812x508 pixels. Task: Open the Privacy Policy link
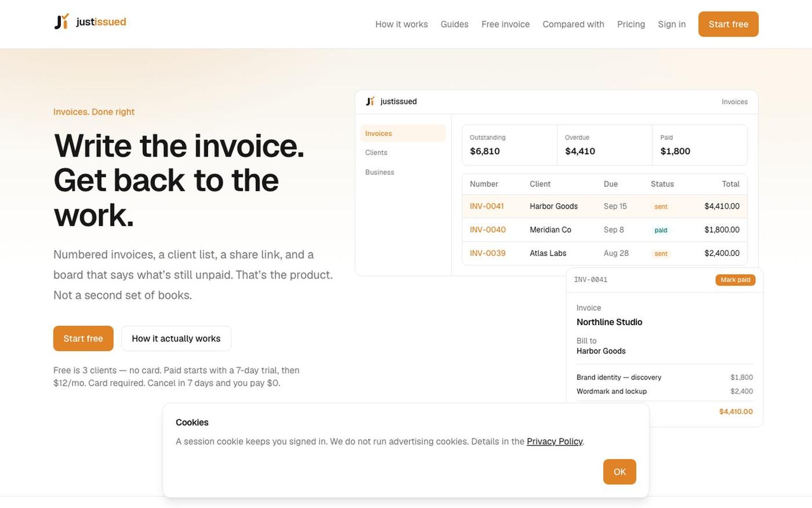pyautogui.click(x=554, y=441)
